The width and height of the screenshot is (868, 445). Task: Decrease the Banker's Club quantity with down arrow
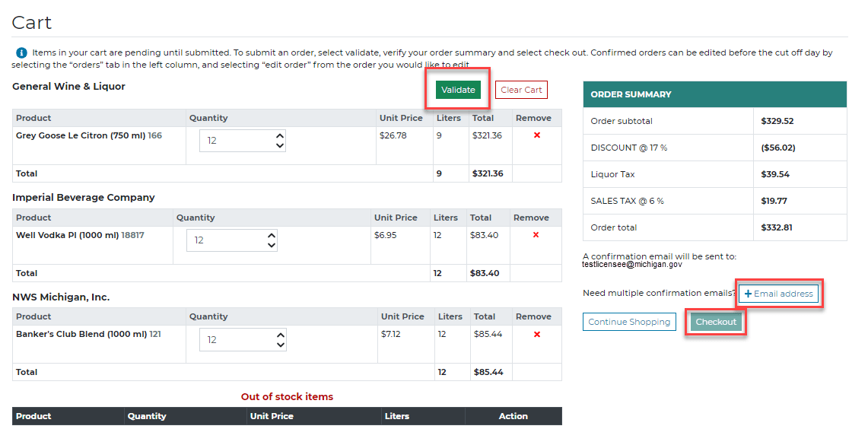(x=280, y=345)
